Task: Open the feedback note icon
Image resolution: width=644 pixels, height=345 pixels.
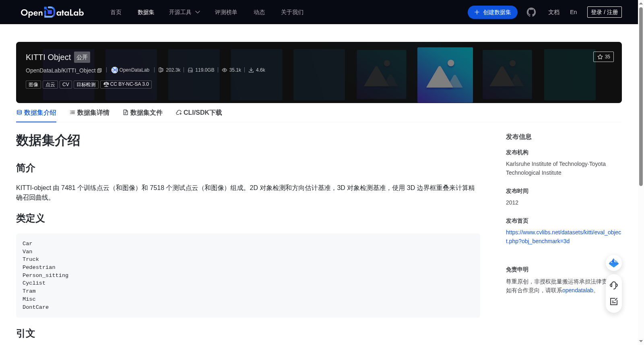Action: (614, 302)
